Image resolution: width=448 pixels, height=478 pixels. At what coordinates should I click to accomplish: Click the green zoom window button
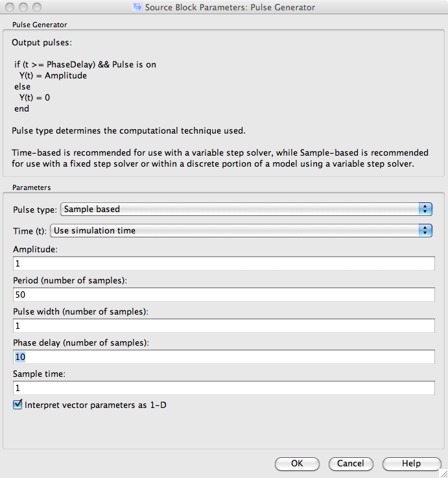tap(36, 7)
